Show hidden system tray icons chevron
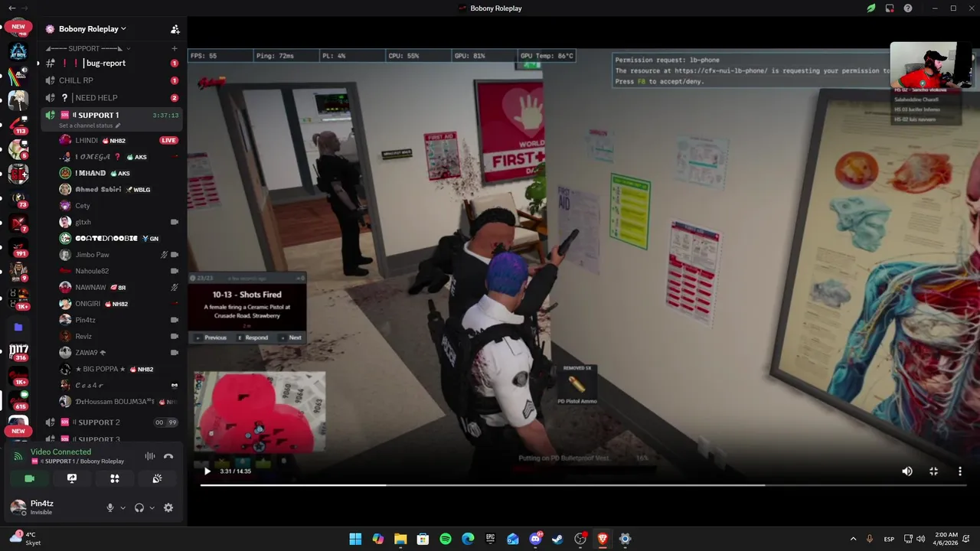The width and height of the screenshot is (980, 551). tap(854, 539)
